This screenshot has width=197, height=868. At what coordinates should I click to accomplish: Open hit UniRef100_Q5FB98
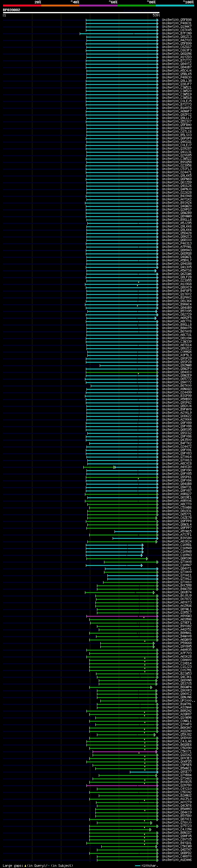click(176, 20)
